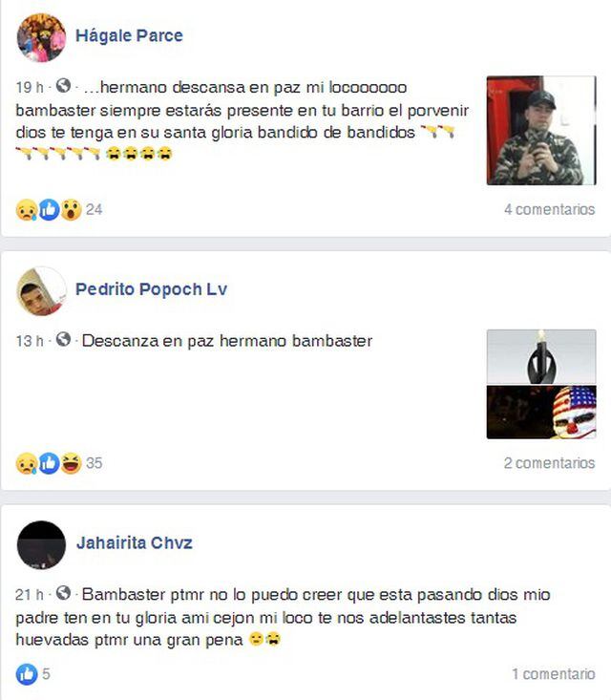Screen dimensions: 611x700
Task: Click the sad reaction icon on Hágale Parce's post
Action: pos(27,209)
